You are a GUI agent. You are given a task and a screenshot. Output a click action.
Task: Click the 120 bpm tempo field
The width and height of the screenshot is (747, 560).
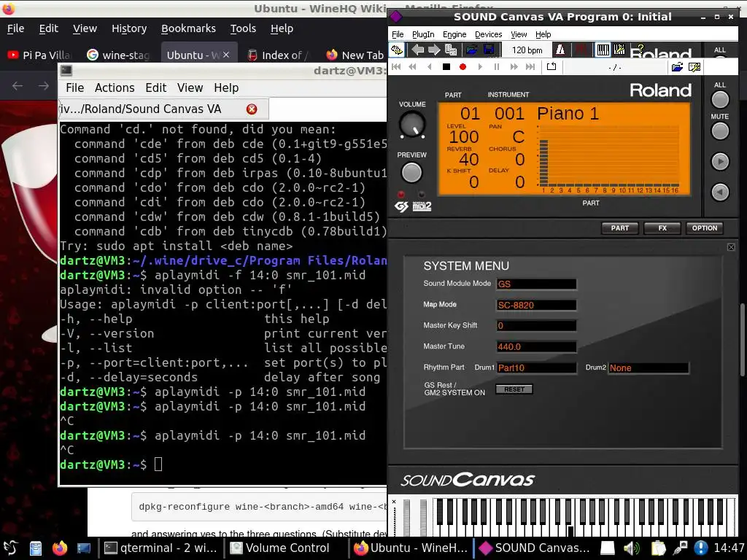click(527, 50)
